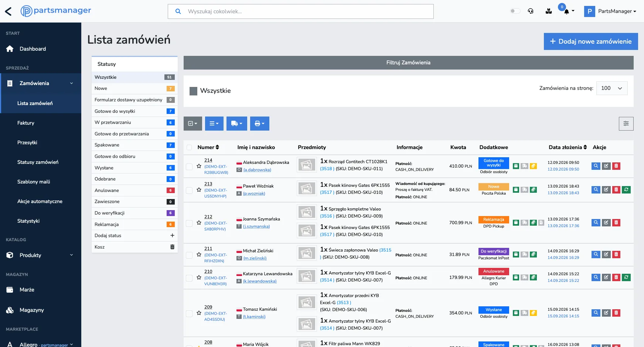Screen dimensions: 644x347
Task: Star order 209 as favorite
Action: point(199,313)
